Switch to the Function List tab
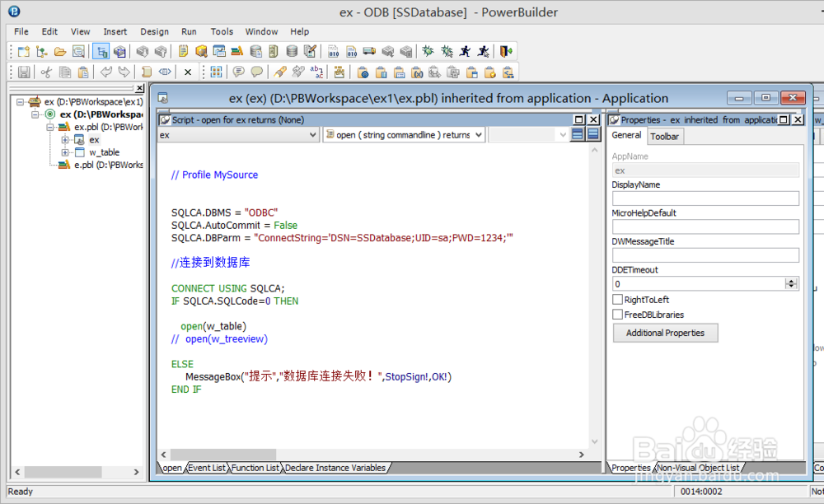 (x=255, y=468)
